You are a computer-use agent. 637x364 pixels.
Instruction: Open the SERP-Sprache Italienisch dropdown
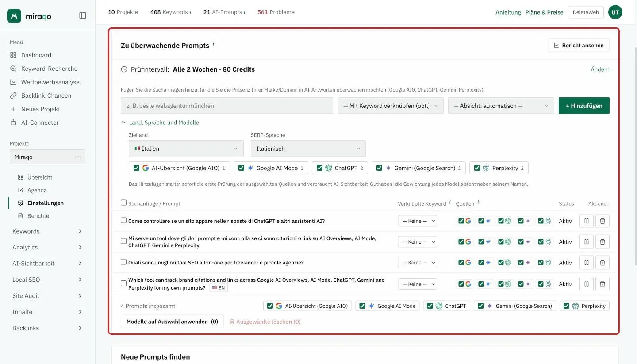pyautogui.click(x=308, y=149)
